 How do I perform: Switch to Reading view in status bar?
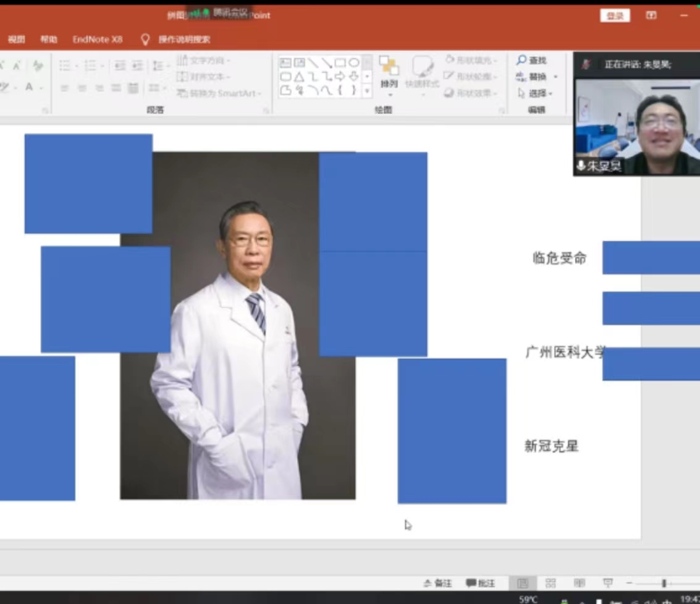579,583
